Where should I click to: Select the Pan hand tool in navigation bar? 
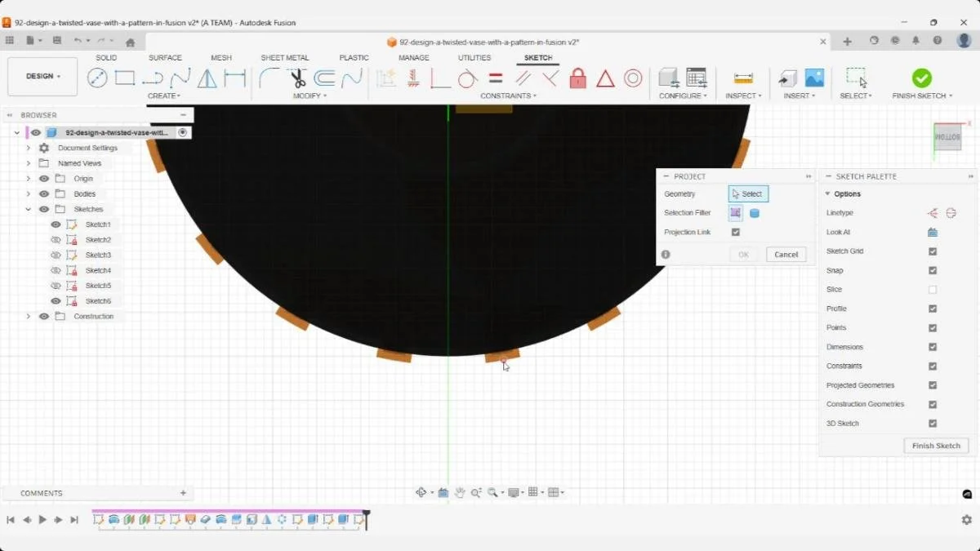[461, 492]
